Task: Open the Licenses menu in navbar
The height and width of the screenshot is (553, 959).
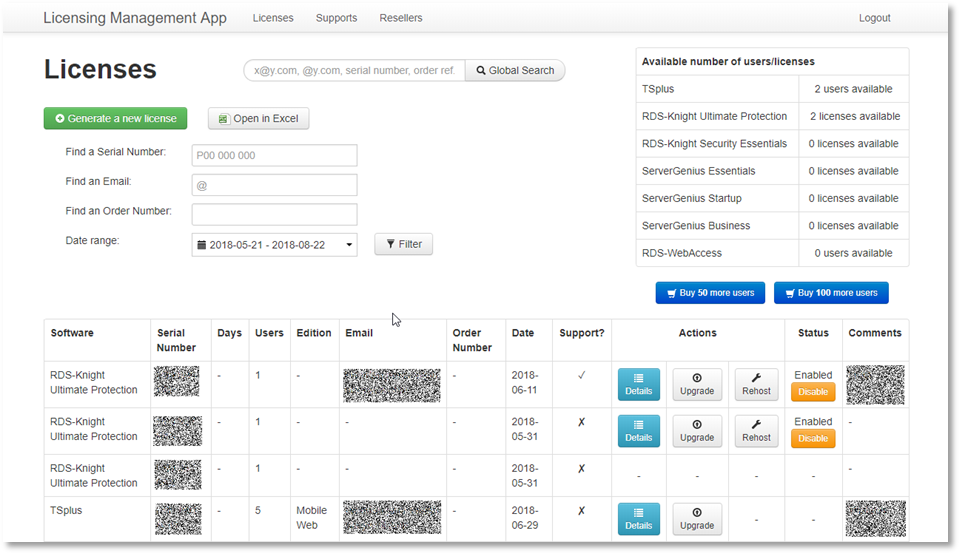Action: pos(273,18)
